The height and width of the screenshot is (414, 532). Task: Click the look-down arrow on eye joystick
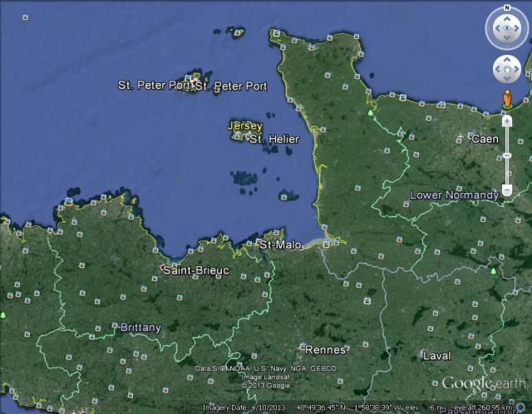tap(507, 37)
